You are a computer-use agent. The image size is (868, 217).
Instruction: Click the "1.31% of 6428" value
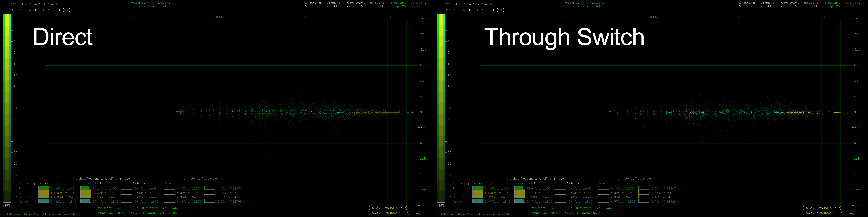click(x=229, y=197)
